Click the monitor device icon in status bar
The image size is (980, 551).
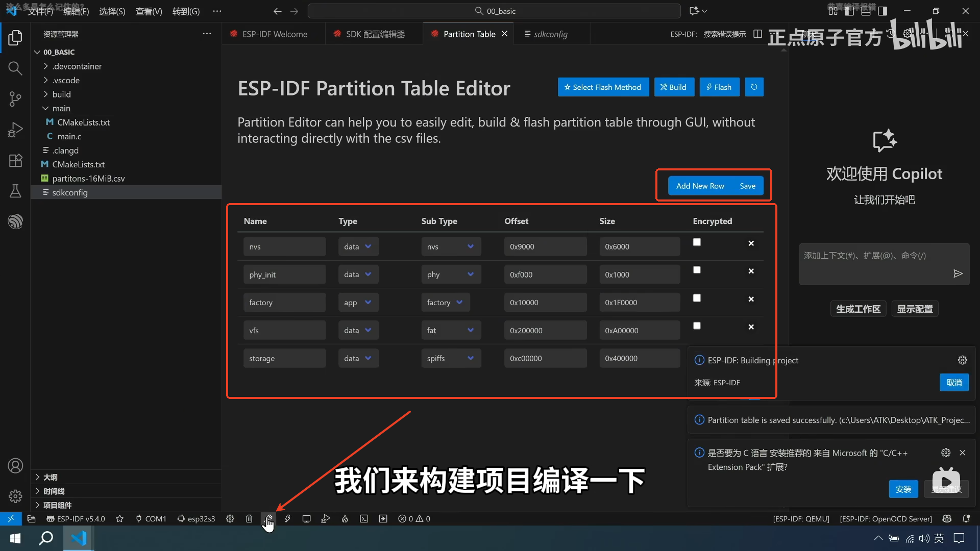point(306,519)
